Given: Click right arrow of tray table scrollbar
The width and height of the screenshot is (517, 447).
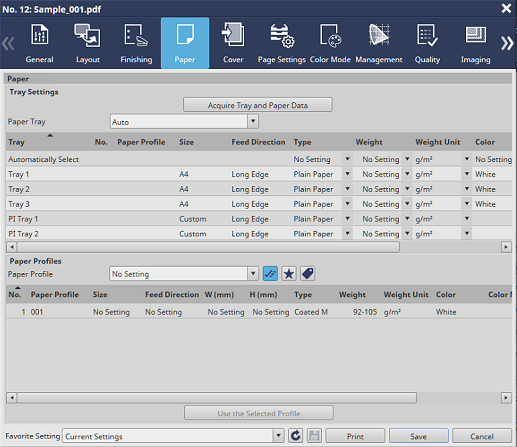Looking at the screenshot, I should [506, 247].
